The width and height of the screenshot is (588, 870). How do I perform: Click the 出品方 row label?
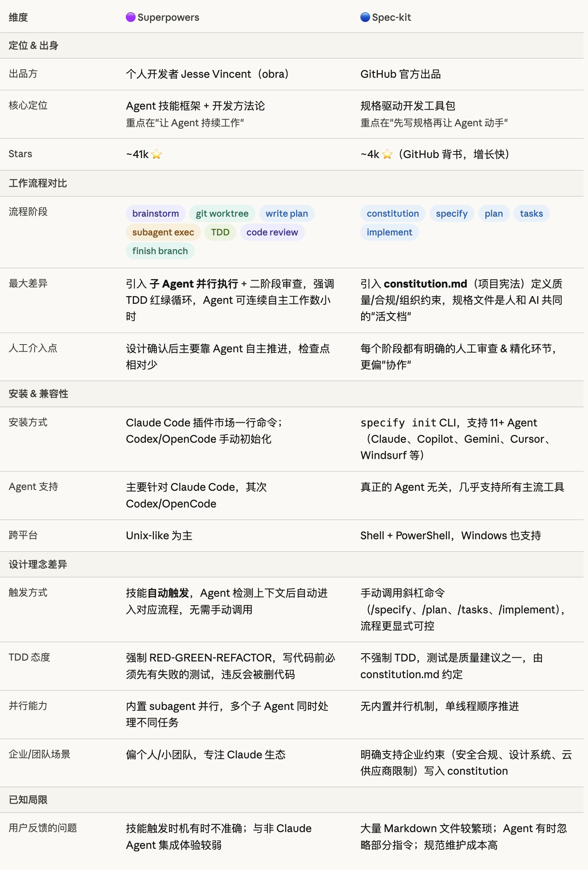[x=23, y=74]
